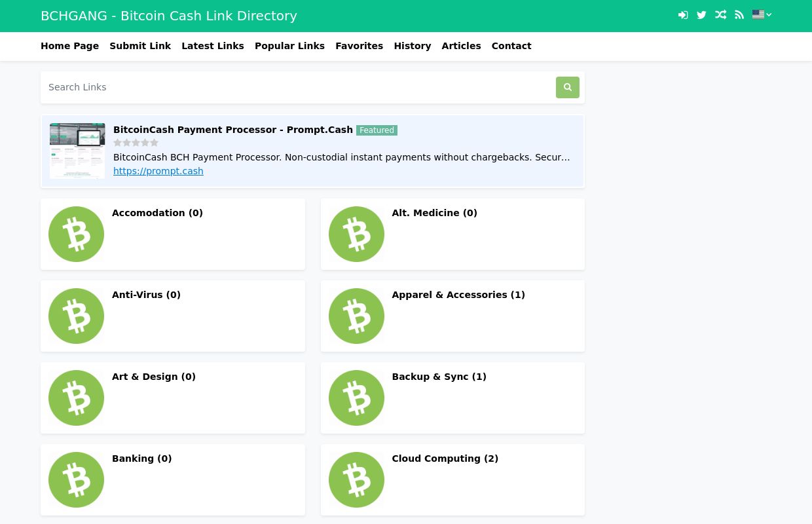The height and width of the screenshot is (524, 812).
Task: Click the Prompt.Cash description text
Action: point(342,157)
